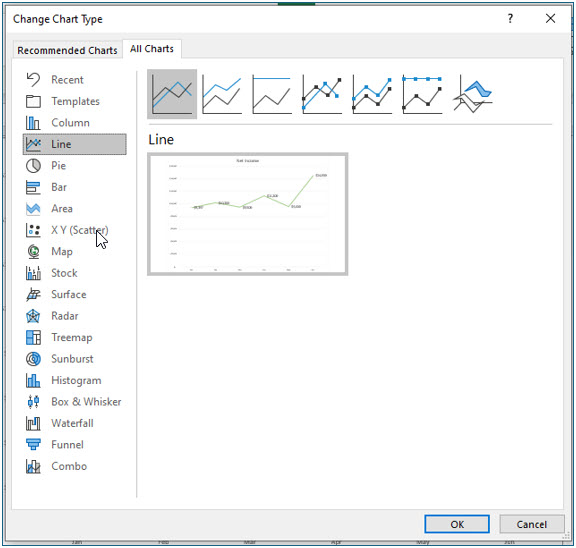576x548 pixels.
Task: Switch to the All Charts tab
Action: click(152, 49)
